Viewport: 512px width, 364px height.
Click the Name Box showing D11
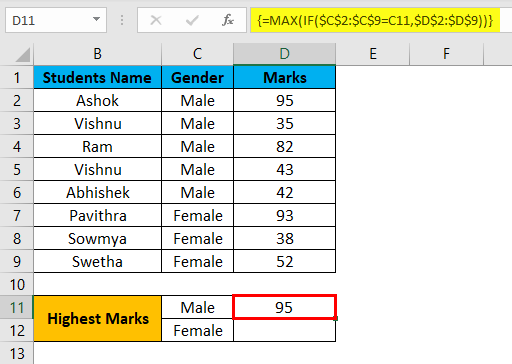[x=56, y=20]
